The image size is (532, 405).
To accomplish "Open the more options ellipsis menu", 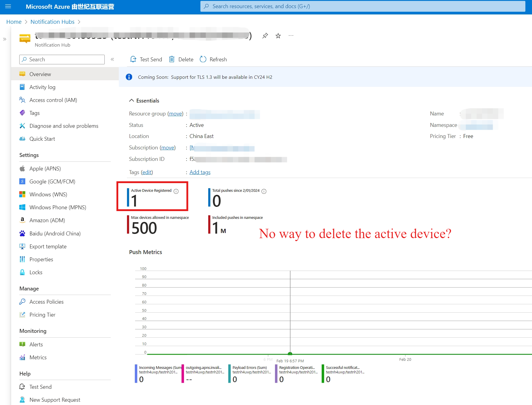I will (x=291, y=36).
